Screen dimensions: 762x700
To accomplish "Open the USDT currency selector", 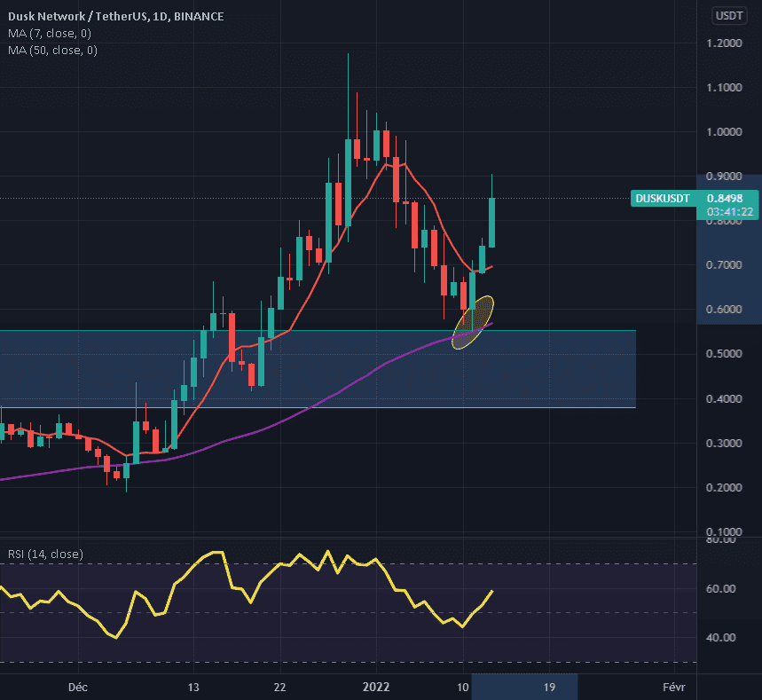I will pyautogui.click(x=729, y=16).
